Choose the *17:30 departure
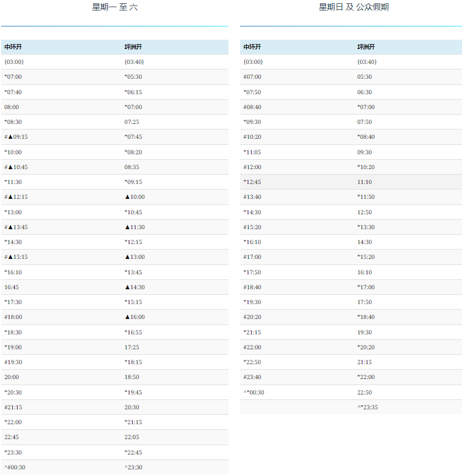Screen dimensions: 462x476 click(x=13, y=302)
